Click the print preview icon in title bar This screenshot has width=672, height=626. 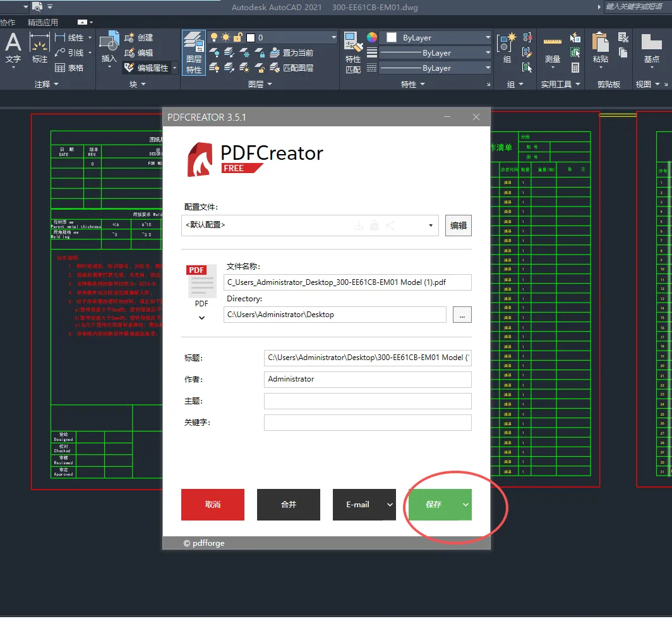(x=37, y=6)
